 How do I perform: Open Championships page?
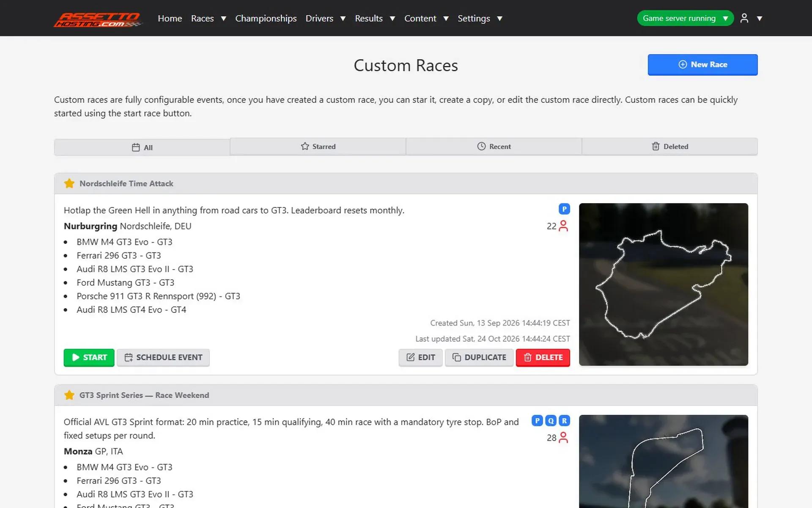pos(266,19)
